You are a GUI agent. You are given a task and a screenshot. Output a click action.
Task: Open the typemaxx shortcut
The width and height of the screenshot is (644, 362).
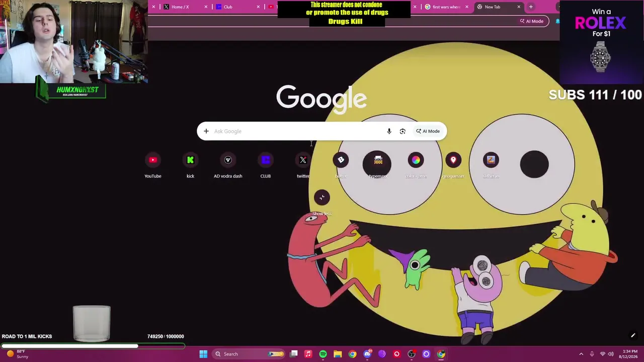378,166
